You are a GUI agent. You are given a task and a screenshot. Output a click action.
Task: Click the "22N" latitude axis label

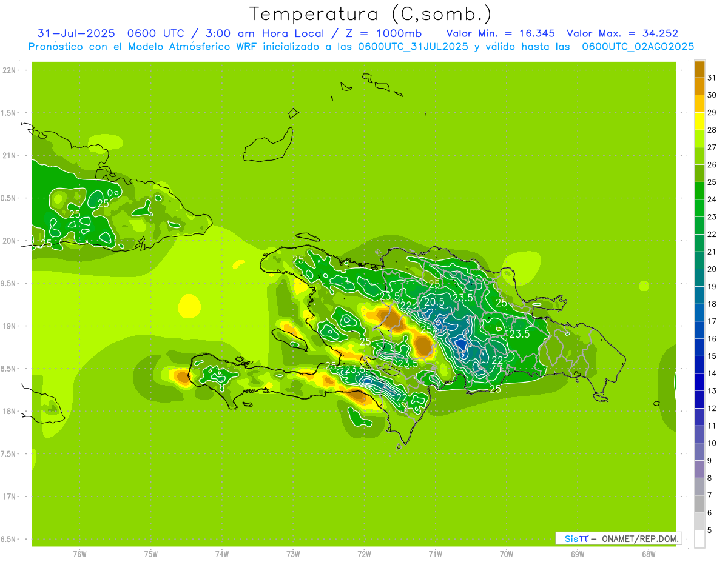pos(9,70)
